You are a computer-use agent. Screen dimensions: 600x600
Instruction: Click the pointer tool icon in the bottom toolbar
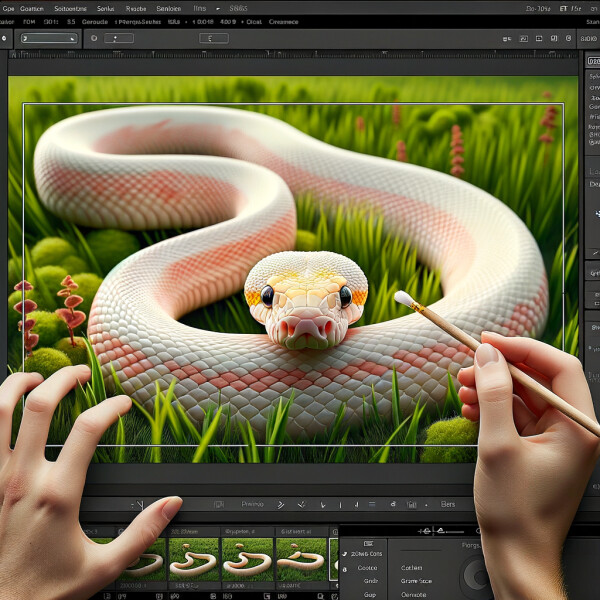(138, 505)
